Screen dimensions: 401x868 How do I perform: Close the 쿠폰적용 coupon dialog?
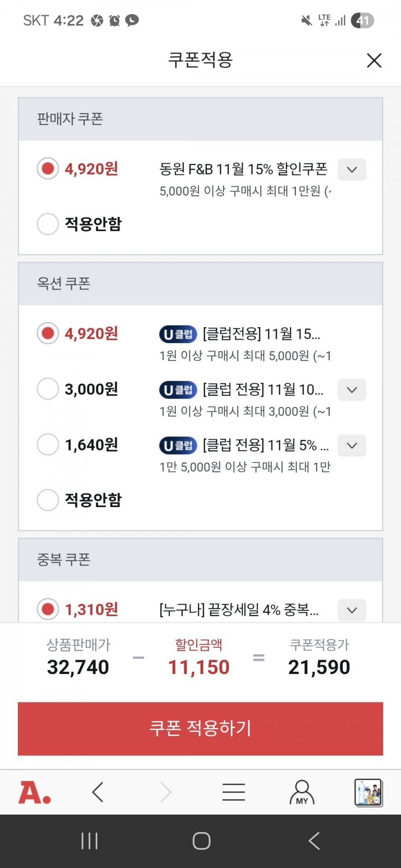[x=374, y=61]
